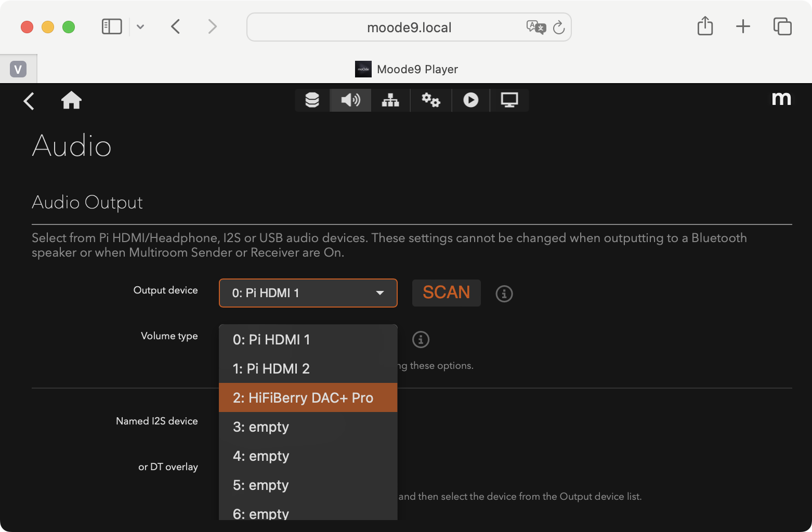Click info icon beside Volume type
812x532 pixels.
tap(421, 340)
